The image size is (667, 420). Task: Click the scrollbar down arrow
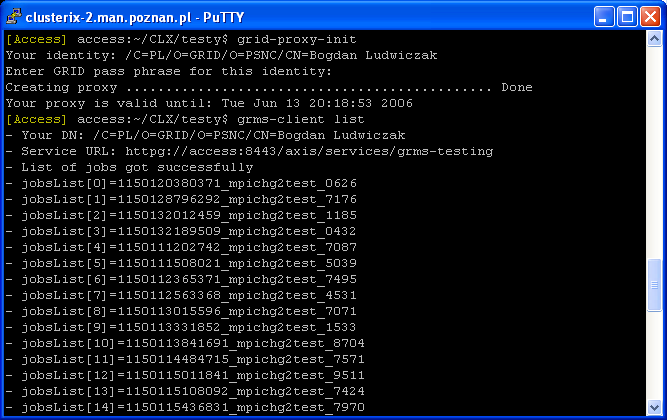(654, 407)
